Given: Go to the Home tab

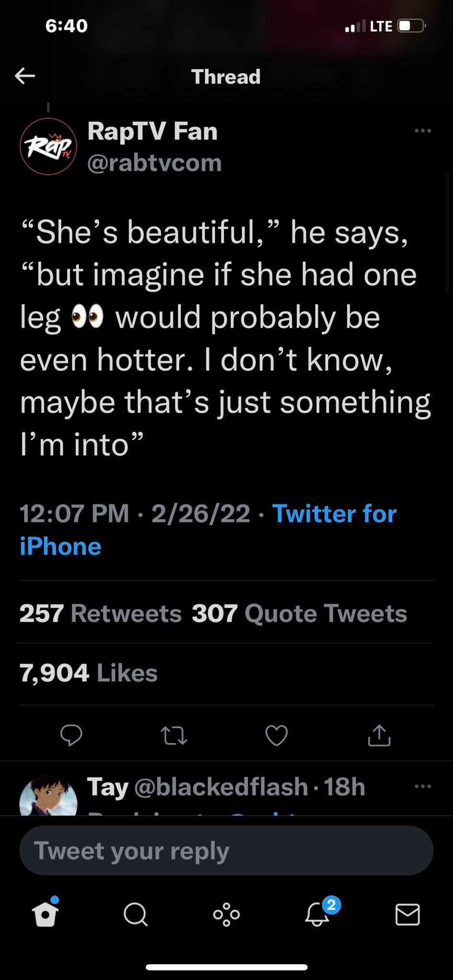Looking at the screenshot, I should [45, 915].
